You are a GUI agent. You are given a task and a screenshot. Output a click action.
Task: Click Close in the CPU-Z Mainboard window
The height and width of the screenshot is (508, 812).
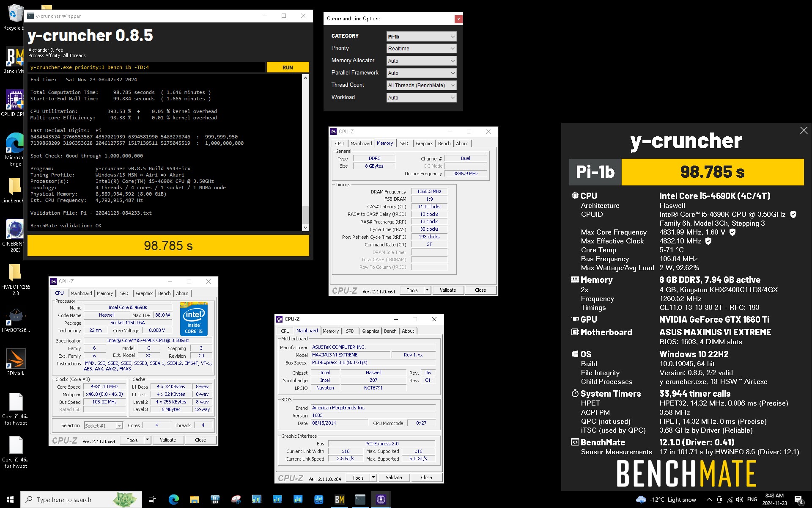[426, 478]
